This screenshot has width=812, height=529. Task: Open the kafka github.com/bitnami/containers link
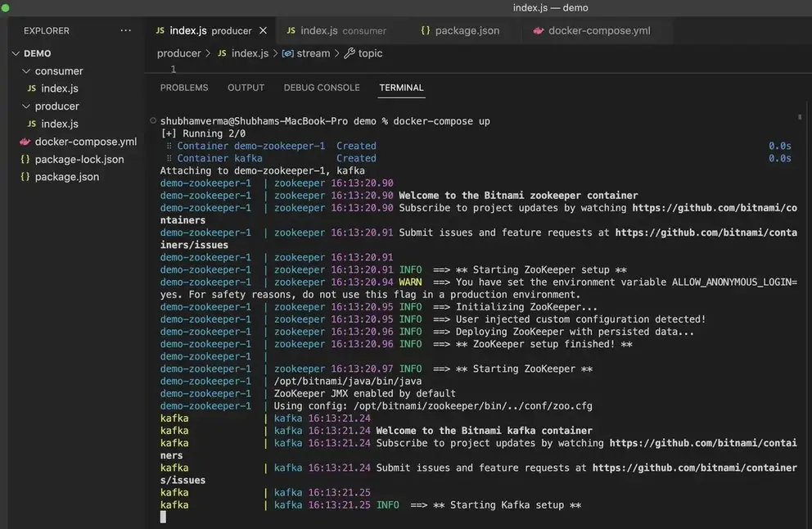[x=703, y=443]
